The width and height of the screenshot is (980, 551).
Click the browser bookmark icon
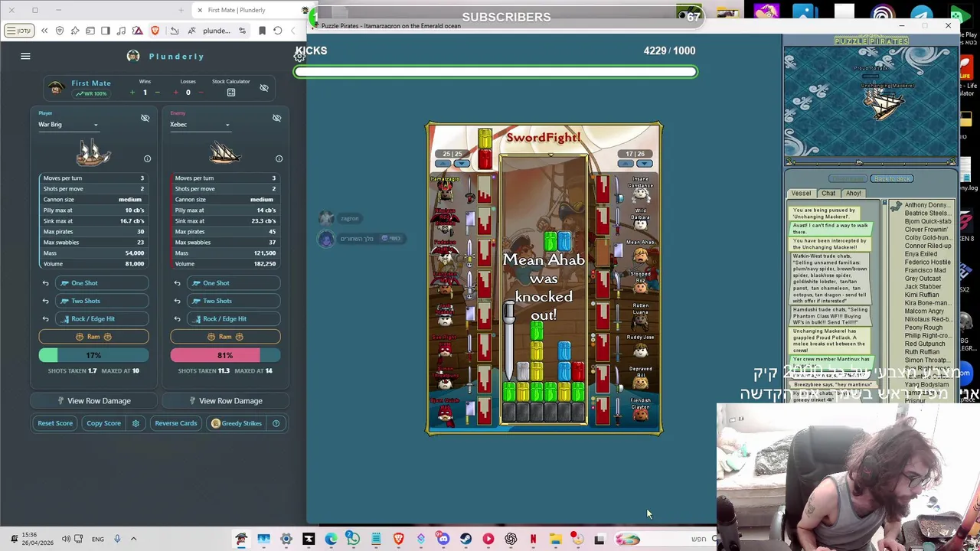point(262,31)
